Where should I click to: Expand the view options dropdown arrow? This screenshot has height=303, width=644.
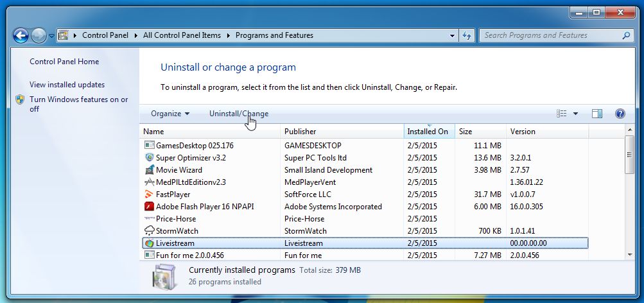click(575, 114)
